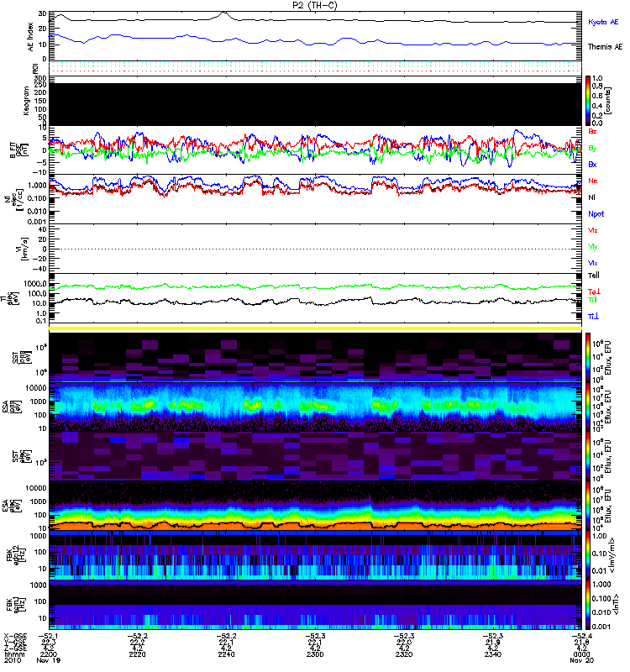Click the B_FIT magnetic field plot
The image size is (630, 672).
[316, 150]
